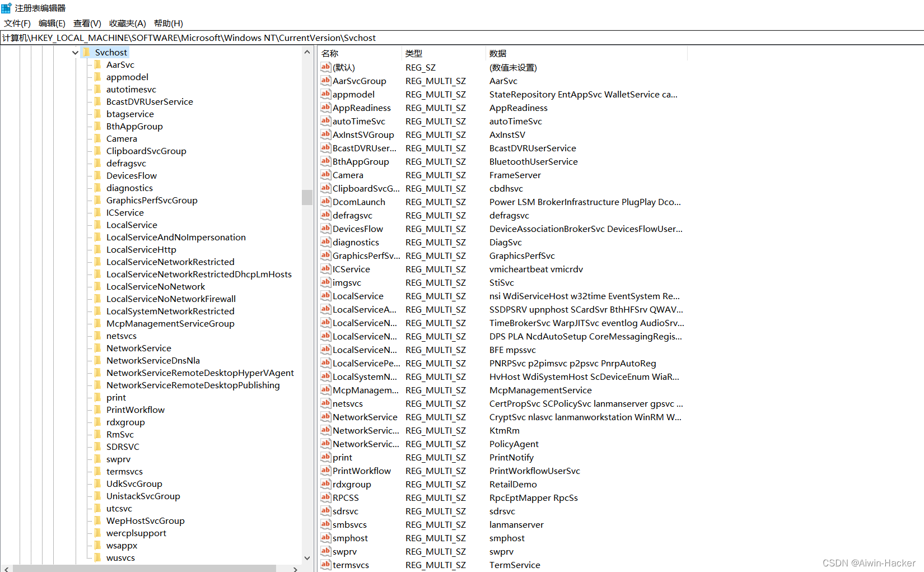Select the Svchost folder icon
Screen dimensions: 924x572
[x=87, y=52]
